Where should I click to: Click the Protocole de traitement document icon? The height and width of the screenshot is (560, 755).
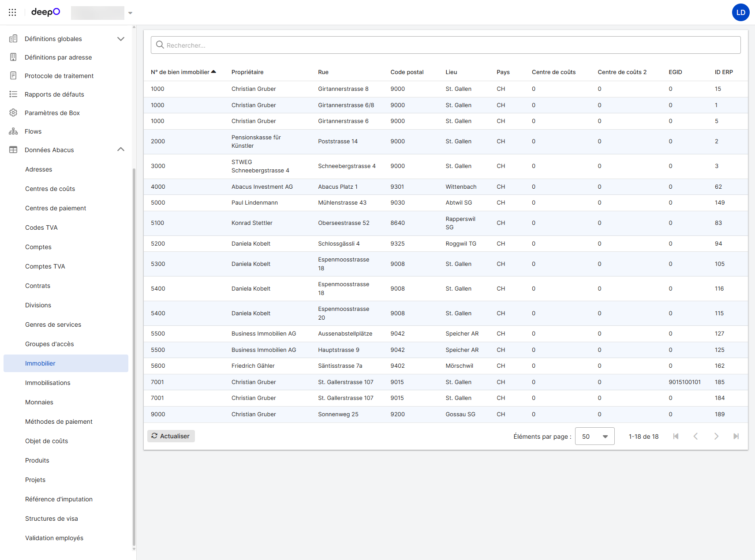(x=13, y=76)
